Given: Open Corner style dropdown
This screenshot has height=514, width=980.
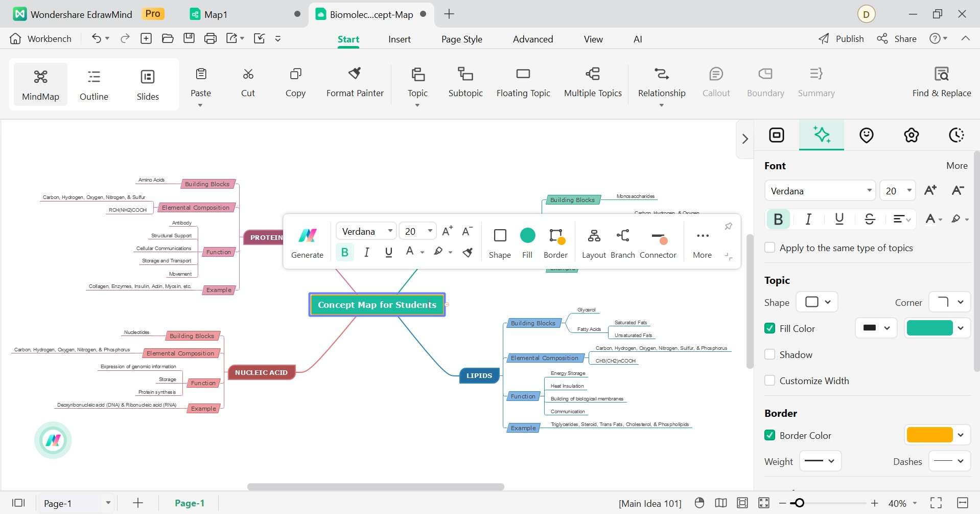Looking at the screenshot, I should click(x=949, y=302).
